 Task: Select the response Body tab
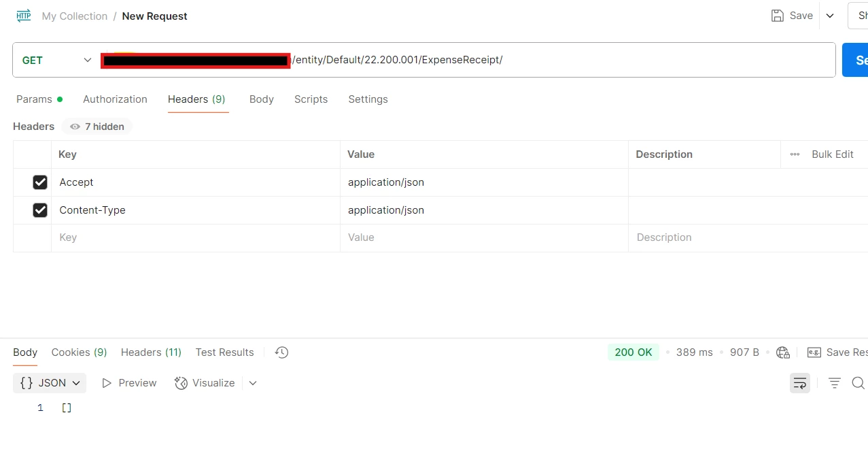click(x=25, y=352)
